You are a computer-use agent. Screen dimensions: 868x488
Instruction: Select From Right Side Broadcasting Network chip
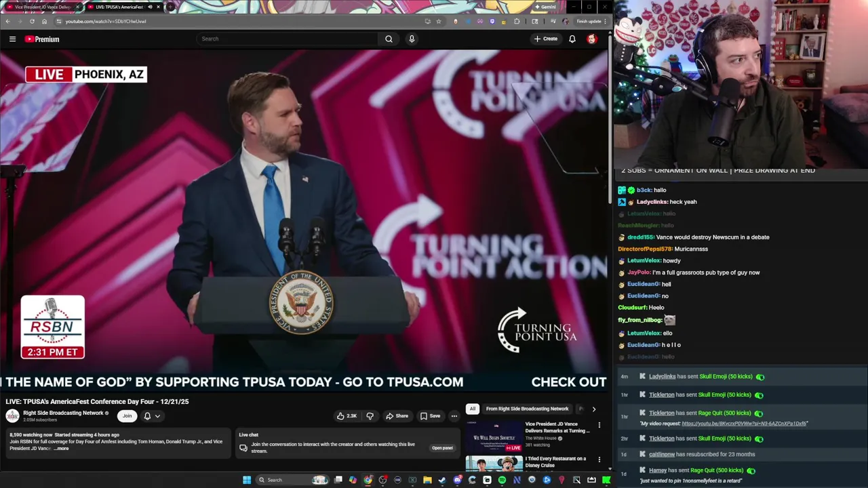[x=527, y=409]
